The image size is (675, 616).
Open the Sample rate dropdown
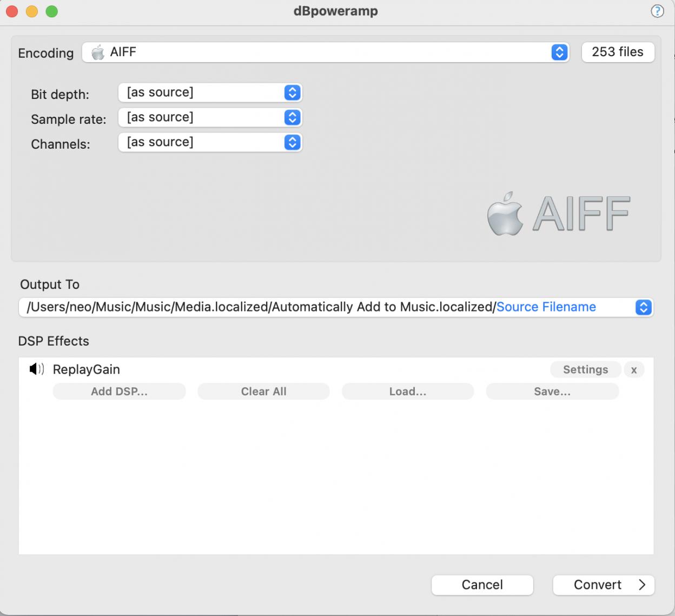coord(292,117)
